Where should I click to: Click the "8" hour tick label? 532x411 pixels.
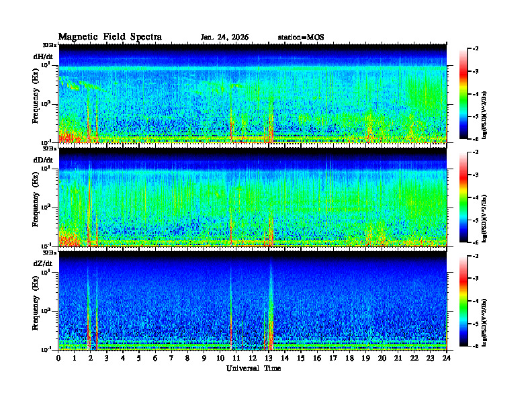[187, 358]
